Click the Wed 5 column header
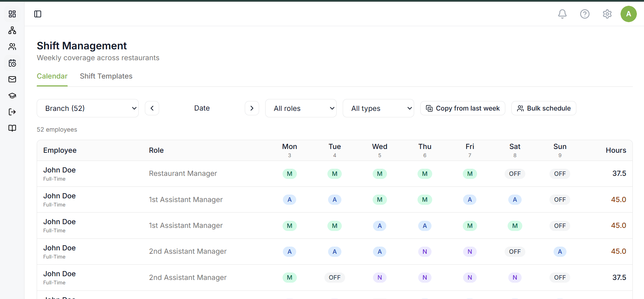644x299 pixels. pos(380,150)
